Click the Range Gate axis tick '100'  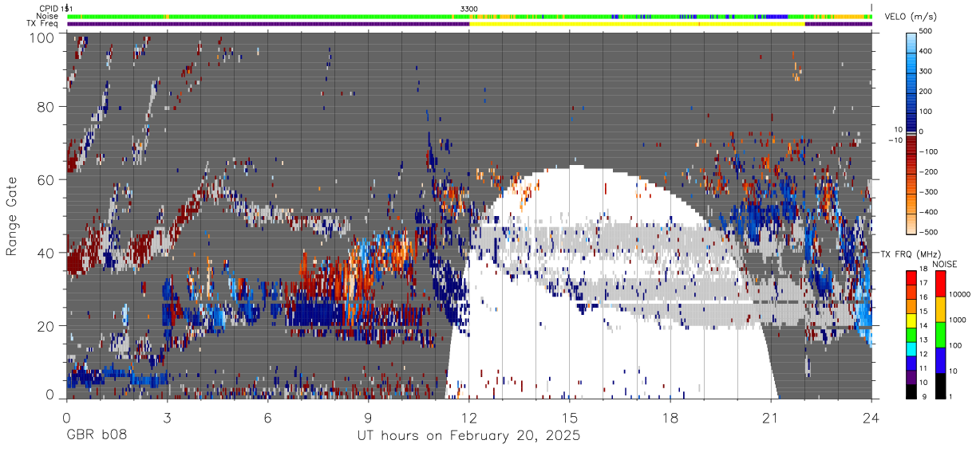coord(43,37)
